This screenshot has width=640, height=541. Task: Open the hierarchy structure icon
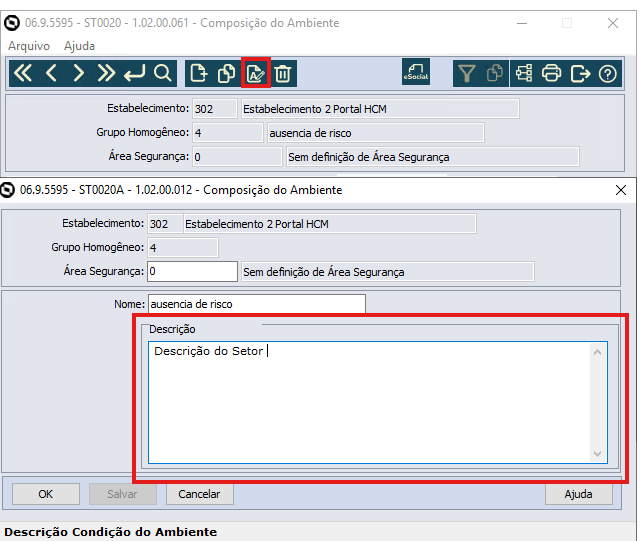(524, 73)
